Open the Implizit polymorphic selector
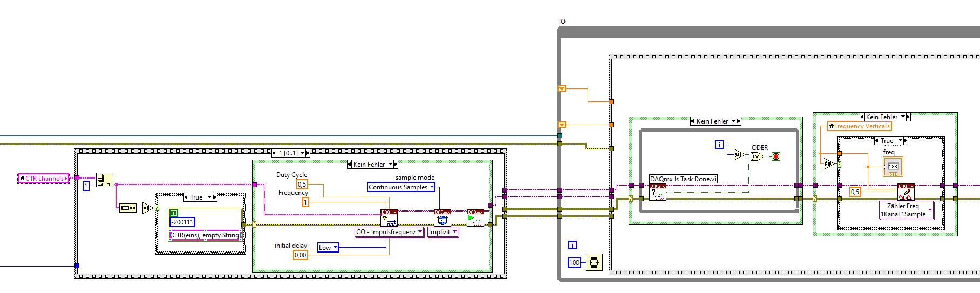 tap(443, 232)
